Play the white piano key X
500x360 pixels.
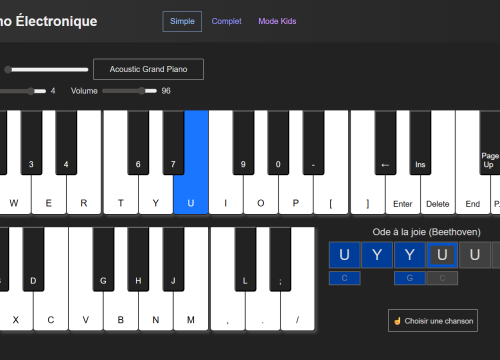(16, 313)
